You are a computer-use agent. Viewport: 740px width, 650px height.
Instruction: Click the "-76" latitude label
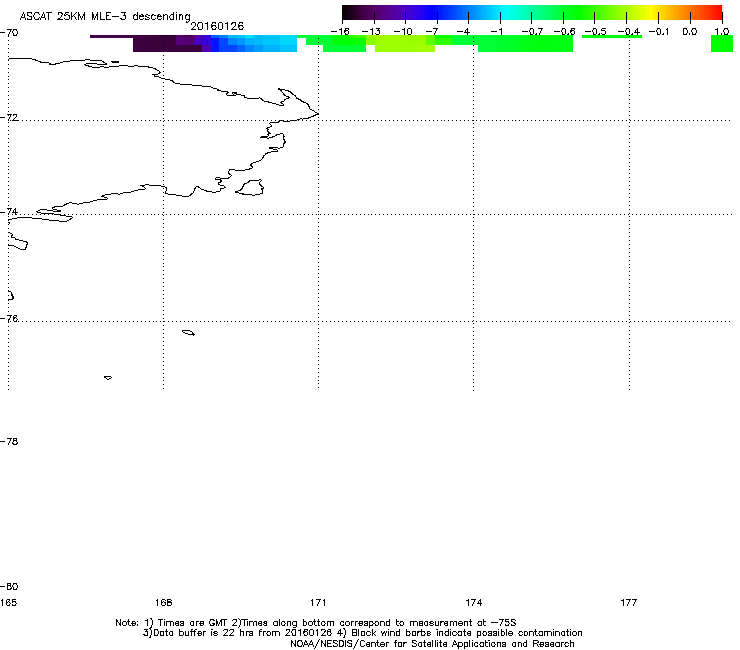pyautogui.click(x=9, y=319)
